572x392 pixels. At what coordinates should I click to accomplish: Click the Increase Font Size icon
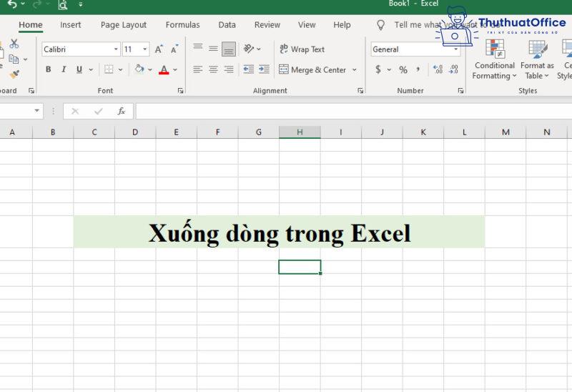tap(159, 49)
